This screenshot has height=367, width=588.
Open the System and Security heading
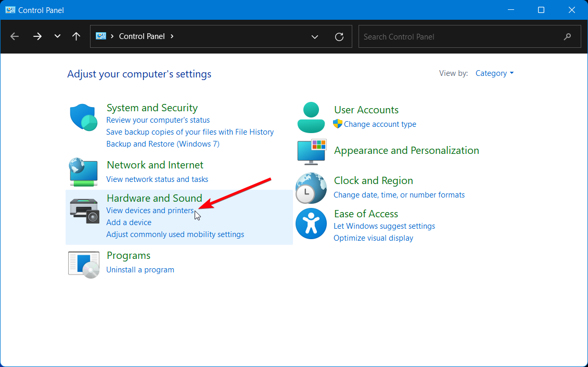[152, 108]
